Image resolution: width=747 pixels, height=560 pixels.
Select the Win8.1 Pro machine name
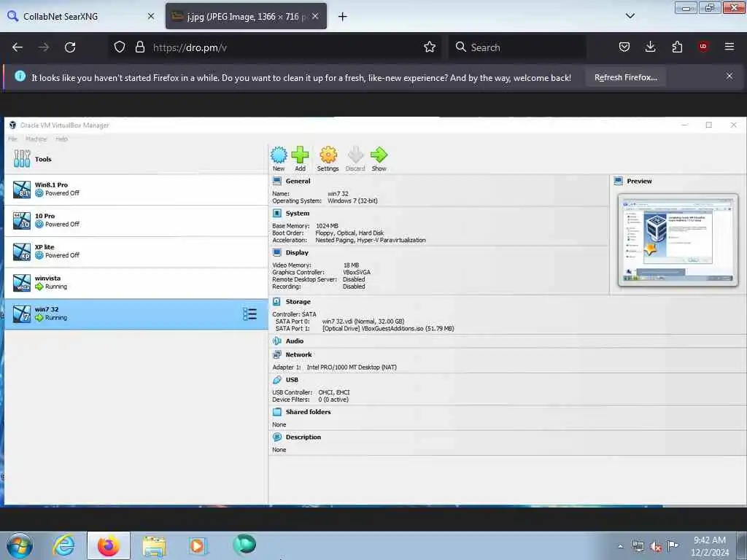coord(51,184)
